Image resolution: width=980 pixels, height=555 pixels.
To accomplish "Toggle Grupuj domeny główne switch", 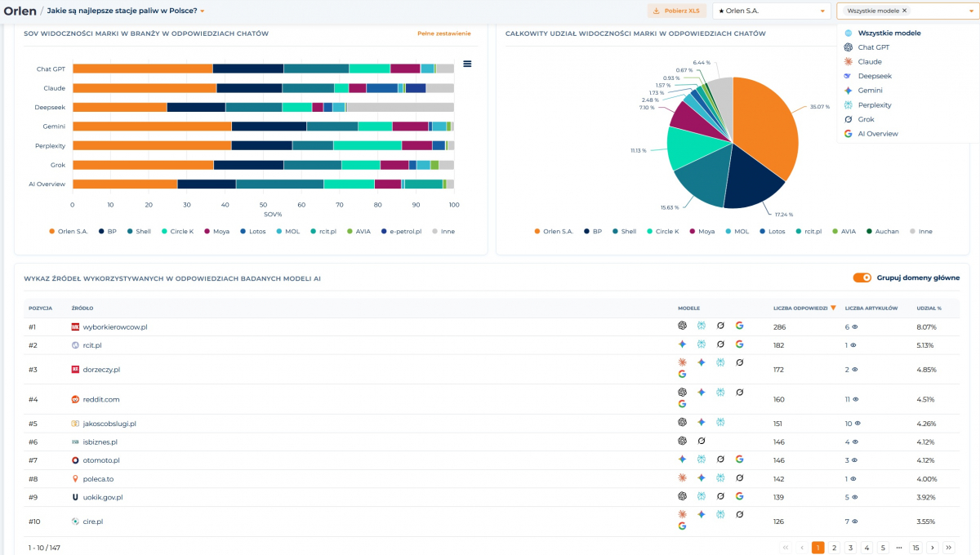I will [x=862, y=277].
